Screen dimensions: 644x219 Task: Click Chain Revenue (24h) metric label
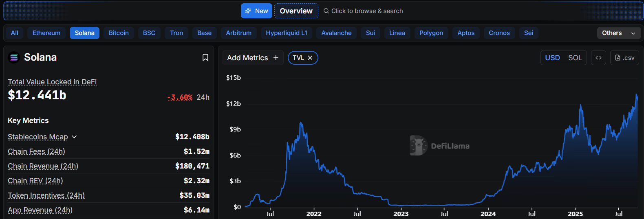click(x=43, y=166)
